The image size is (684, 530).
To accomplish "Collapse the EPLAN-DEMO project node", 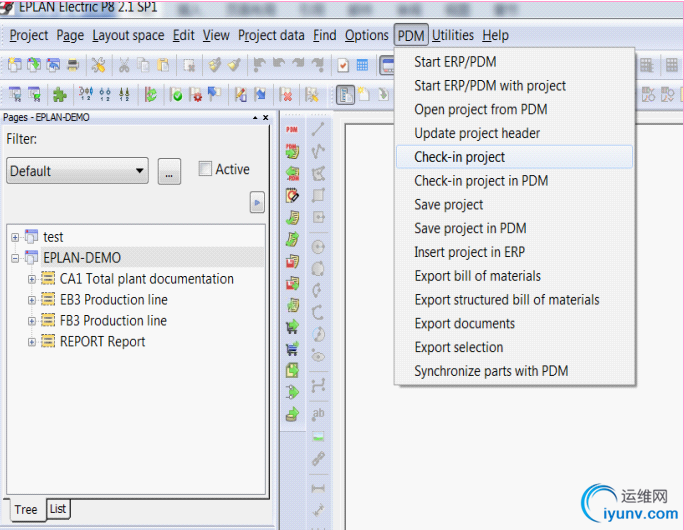I will pyautogui.click(x=15, y=258).
